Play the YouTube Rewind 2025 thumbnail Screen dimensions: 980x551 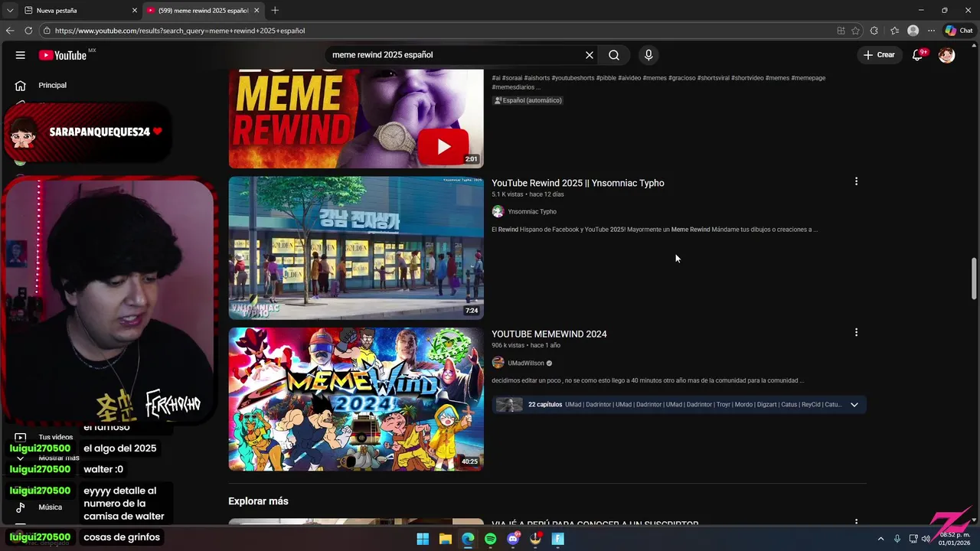click(356, 248)
